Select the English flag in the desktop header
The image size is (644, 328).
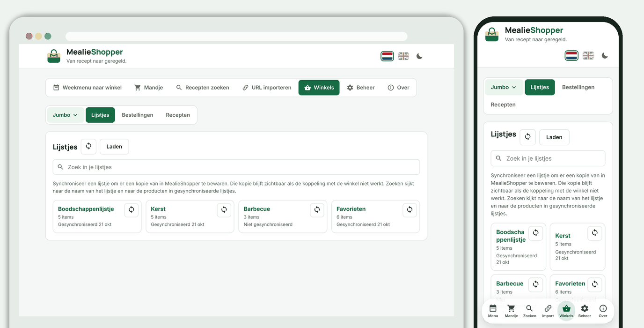[403, 56]
